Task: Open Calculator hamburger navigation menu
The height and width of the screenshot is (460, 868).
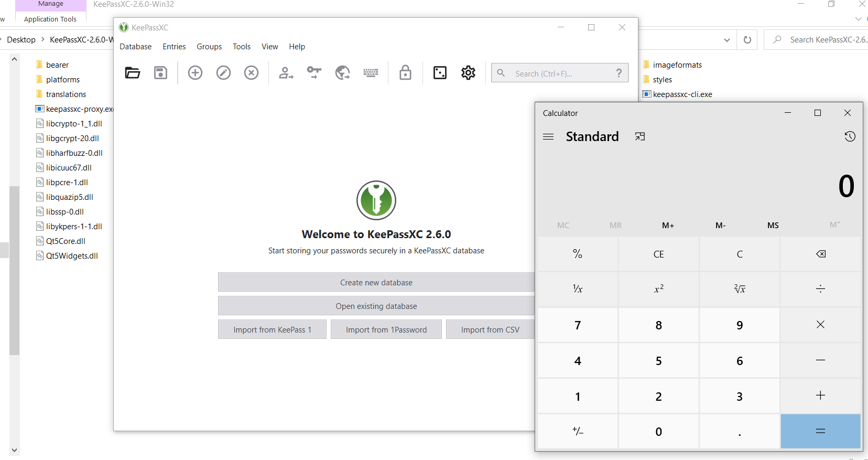Action: pyautogui.click(x=548, y=136)
